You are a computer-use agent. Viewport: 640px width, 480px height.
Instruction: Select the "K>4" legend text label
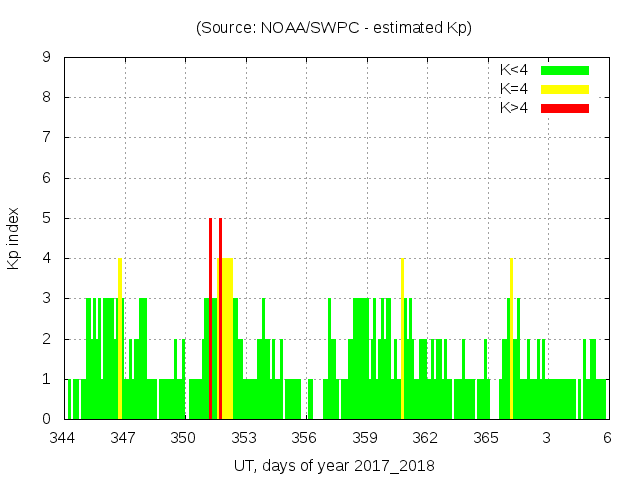point(514,108)
